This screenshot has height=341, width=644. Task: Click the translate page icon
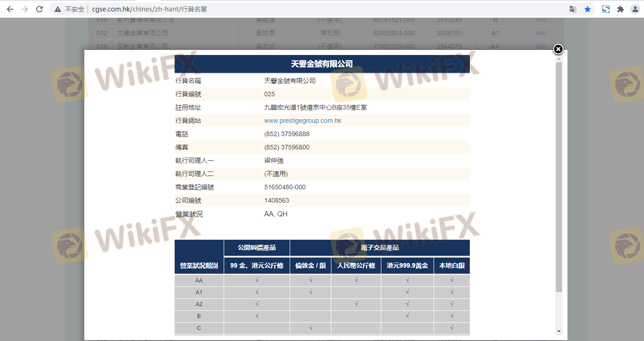572,9
